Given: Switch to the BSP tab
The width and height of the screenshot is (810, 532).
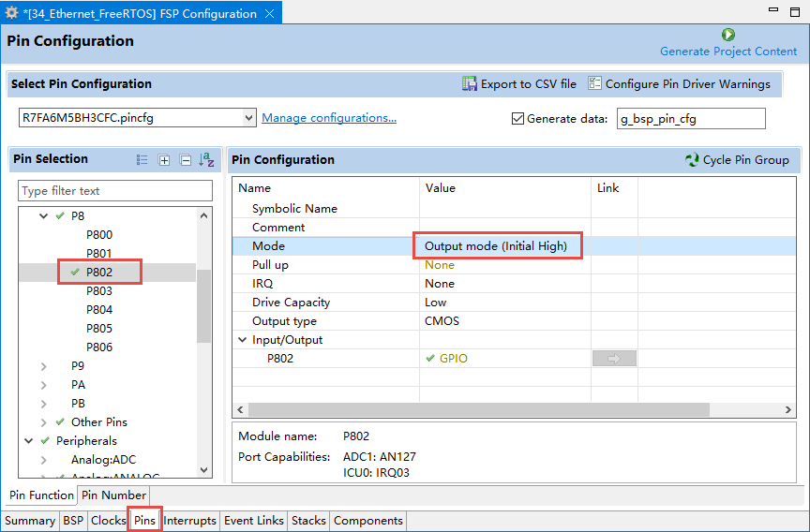Looking at the screenshot, I should [x=73, y=521].
